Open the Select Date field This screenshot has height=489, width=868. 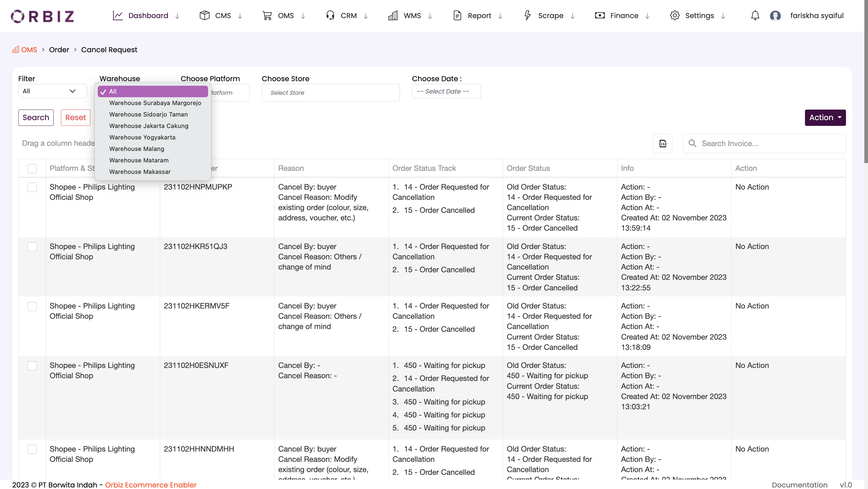click(x=446, y=91)
